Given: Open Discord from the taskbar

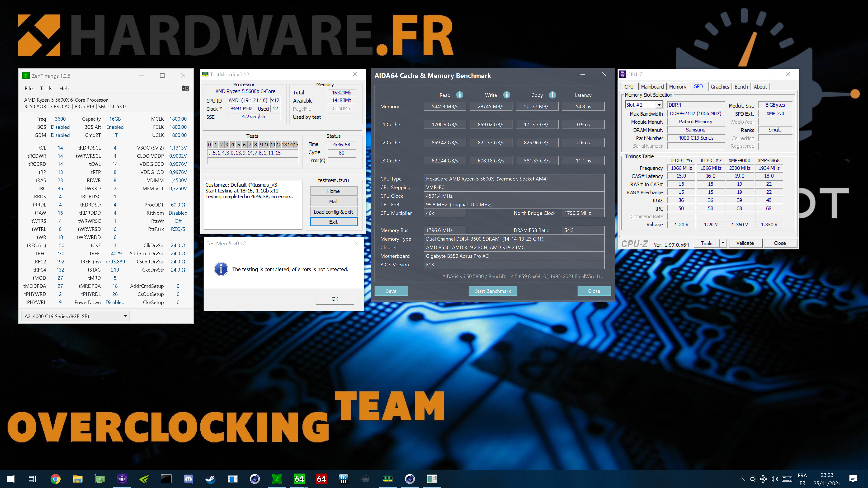Looking at the screenshot, I should tap(188, 479).
